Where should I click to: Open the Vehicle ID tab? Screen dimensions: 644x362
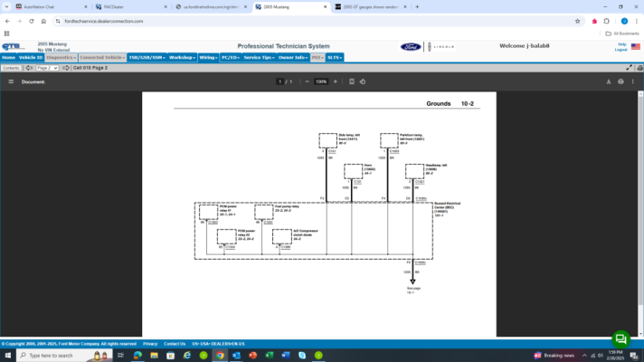click(x=31, y=58)
